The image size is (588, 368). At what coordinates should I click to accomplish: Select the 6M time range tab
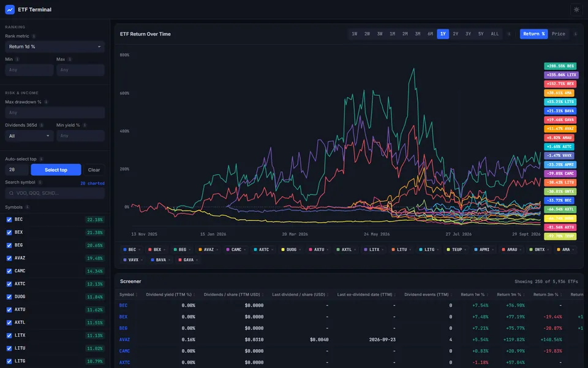[430, 34]
